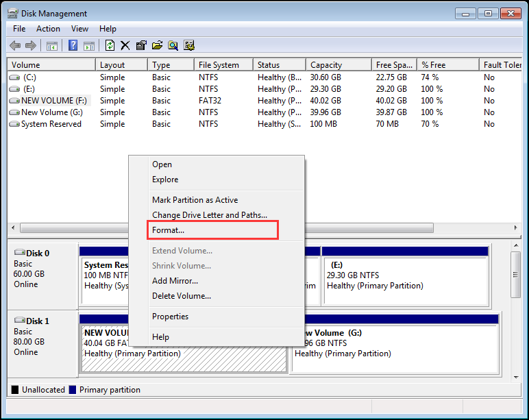Select Delete Volume... in context menu
The height and width of the screenshot is (420, 529).
pyautogui.click(x=182, y=296)
